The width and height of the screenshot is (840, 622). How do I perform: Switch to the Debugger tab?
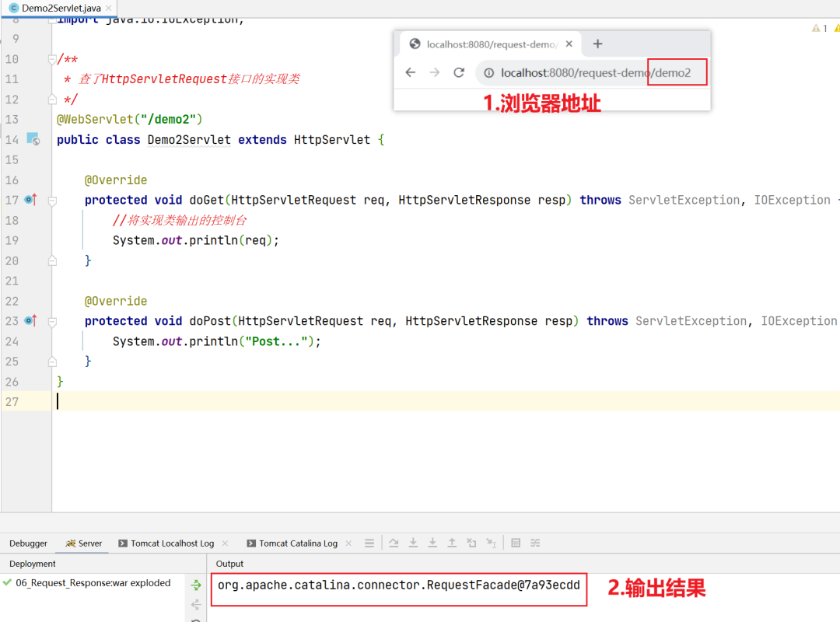tap(29, 543)
